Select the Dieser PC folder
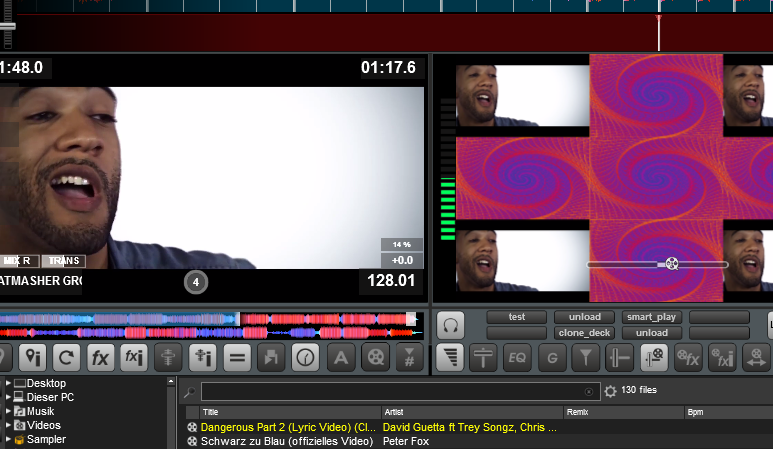773x449 pixels. pos(44,397)
